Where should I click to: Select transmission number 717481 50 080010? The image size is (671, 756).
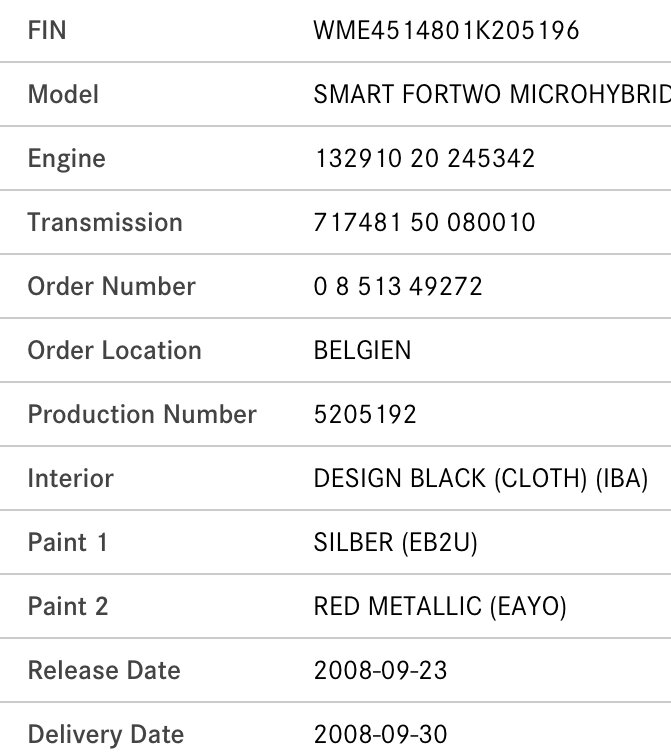pyautogui.click(x=424, y=222)
